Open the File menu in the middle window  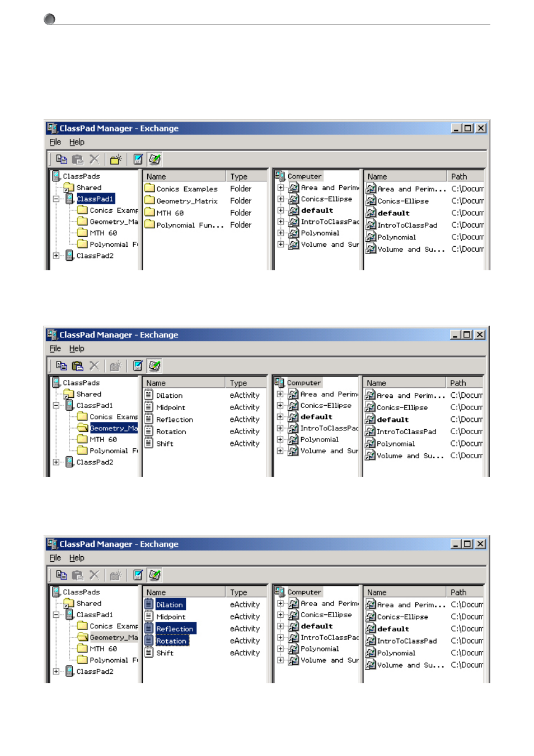pos(55,349)
